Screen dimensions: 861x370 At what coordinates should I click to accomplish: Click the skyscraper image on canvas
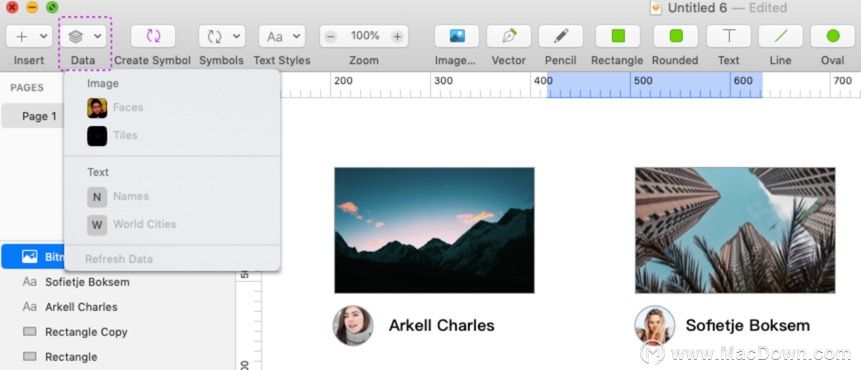[x=735, y=230]
